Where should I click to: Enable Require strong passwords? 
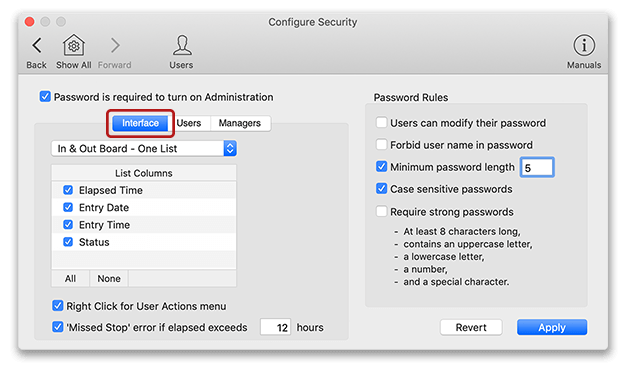(381, 211)
